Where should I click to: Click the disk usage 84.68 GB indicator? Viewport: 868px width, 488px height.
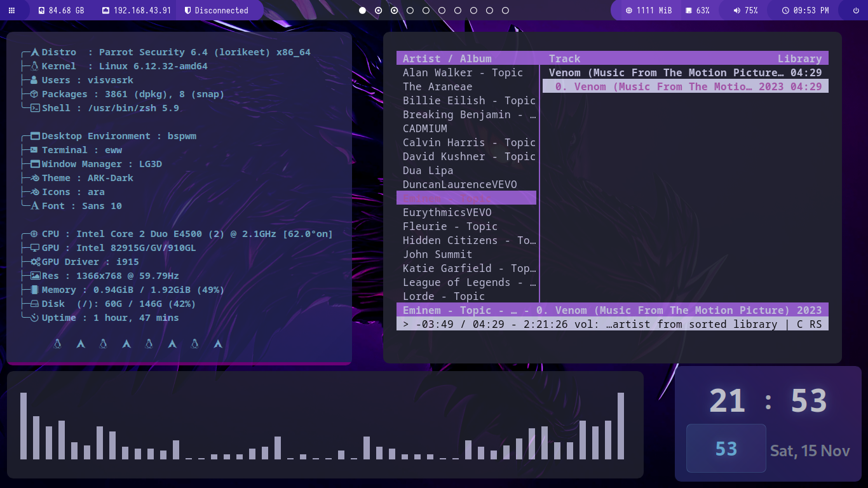tap(61, 10)
